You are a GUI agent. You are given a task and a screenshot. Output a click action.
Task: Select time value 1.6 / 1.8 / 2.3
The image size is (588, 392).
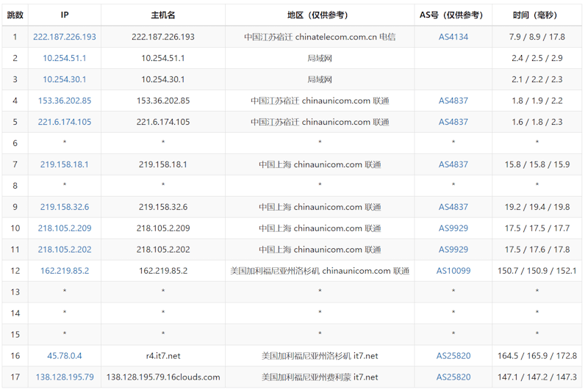pyautogui.click(x=537, y=122)
